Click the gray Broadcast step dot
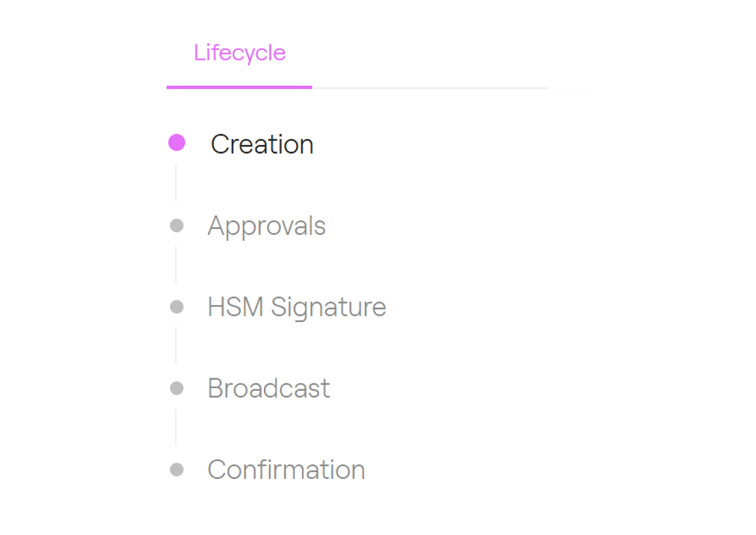756x535 pixels. 177,388
